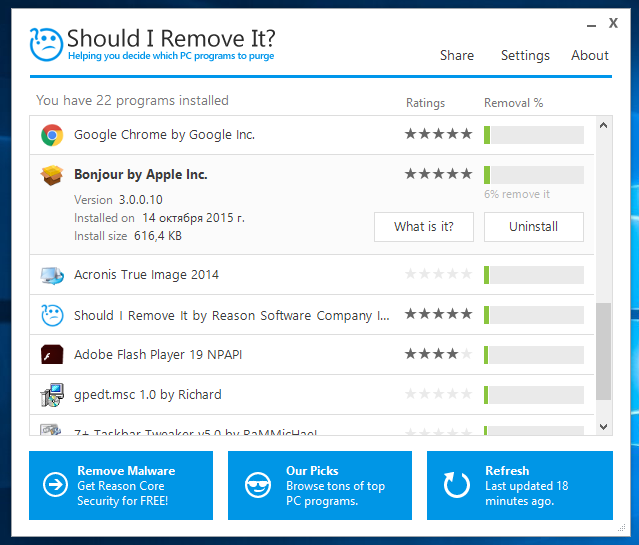Click Bonjour five-star rating
The width and height of the screenshot is (639, 545).
click(438, 174)
